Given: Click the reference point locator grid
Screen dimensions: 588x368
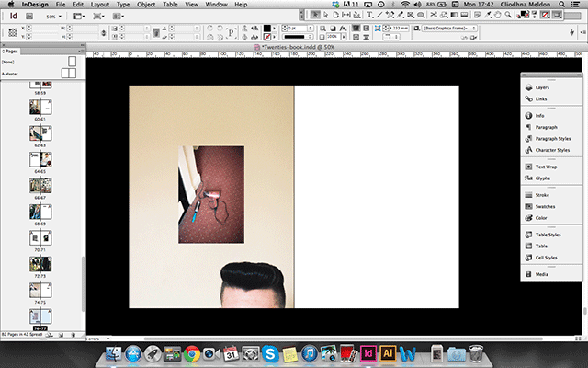Looking at the screenshot, I should coord(13,32).
